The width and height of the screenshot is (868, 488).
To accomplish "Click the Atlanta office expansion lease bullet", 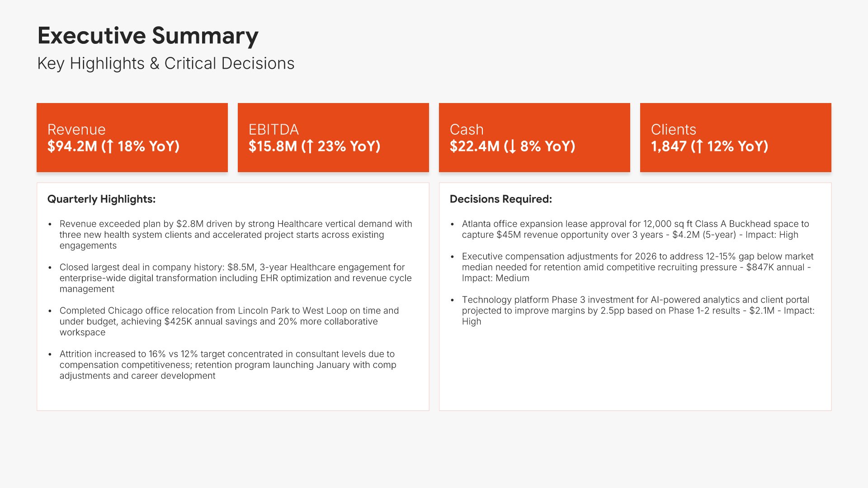I will (635, 229).
